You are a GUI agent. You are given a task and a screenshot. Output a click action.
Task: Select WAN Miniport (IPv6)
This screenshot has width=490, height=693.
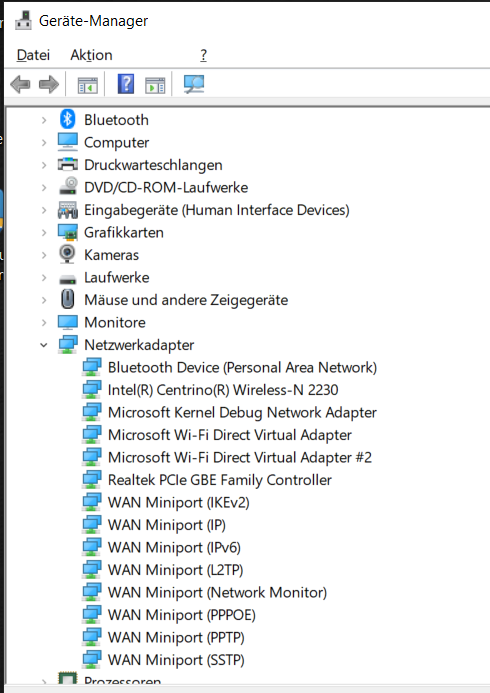(x=174, y=548)
